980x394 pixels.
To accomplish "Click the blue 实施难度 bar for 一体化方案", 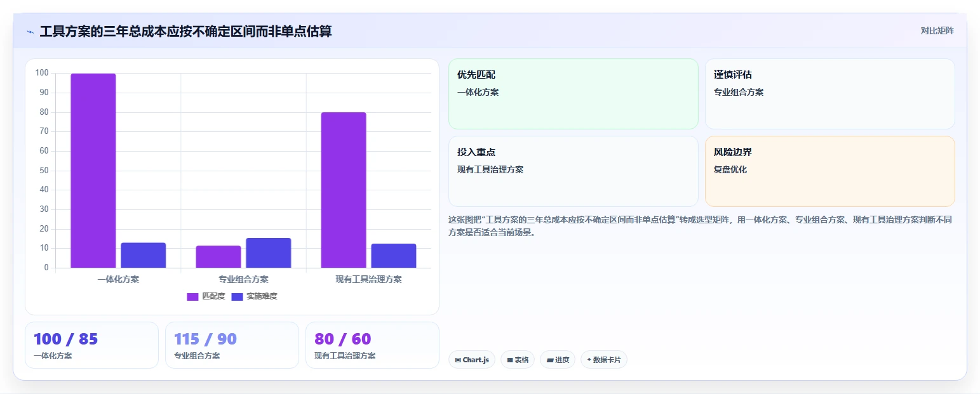I will click(x=143, y=255).
